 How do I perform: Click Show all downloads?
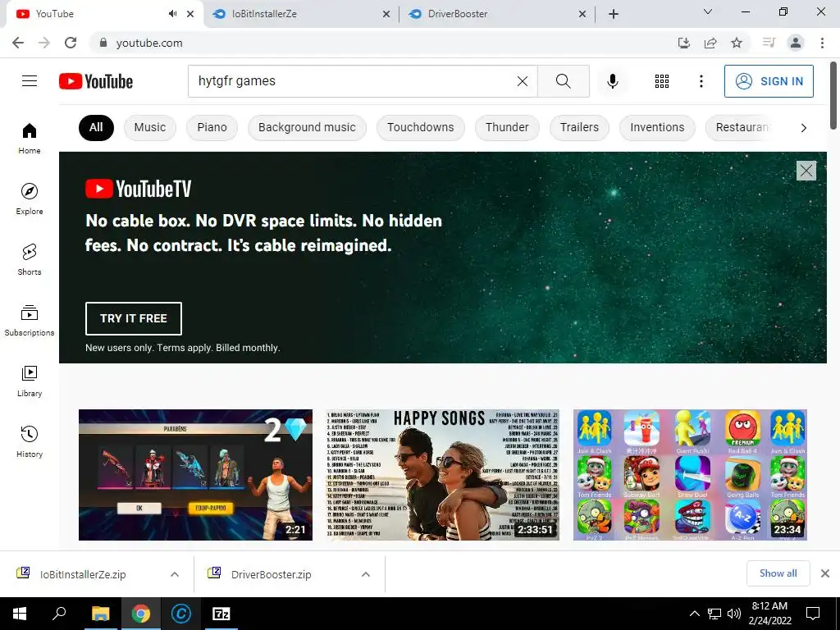[778, 573]
